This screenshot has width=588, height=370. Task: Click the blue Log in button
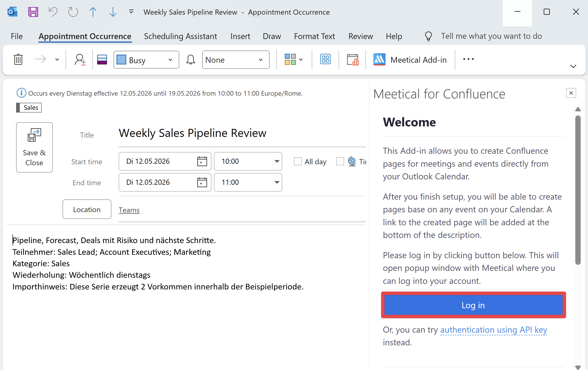[473, 305]
